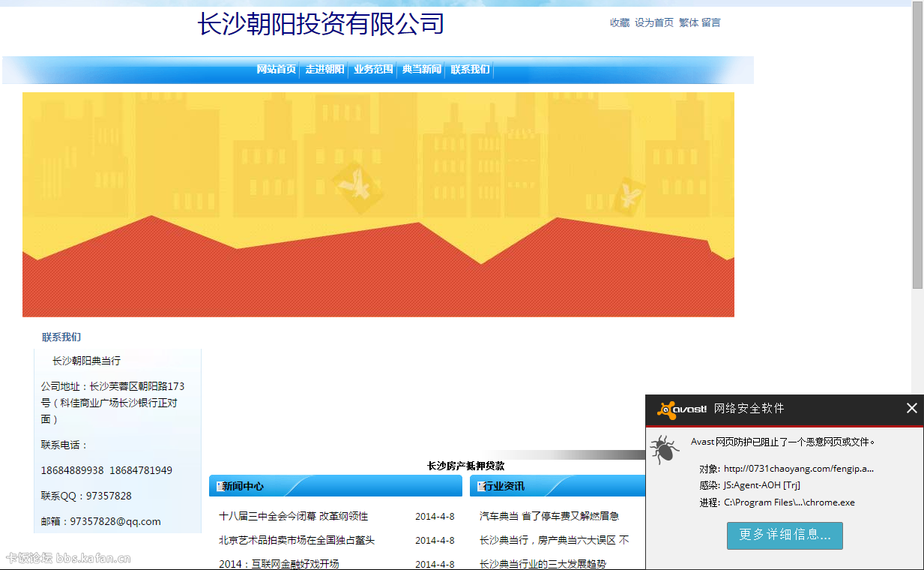Open article 北京艺术品拍卖市场在全国独占鳌头
924x570 pixels.
(x=297, y=540)
